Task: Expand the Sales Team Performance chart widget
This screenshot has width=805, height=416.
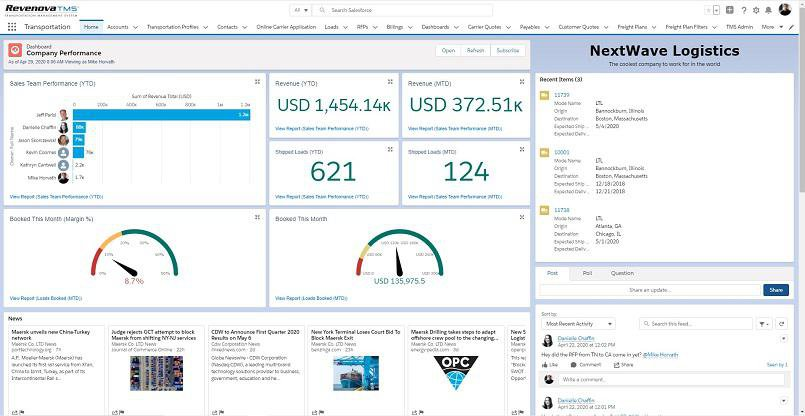Action: (258, 82)
